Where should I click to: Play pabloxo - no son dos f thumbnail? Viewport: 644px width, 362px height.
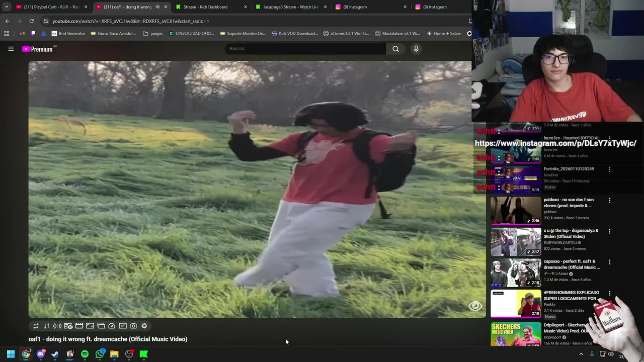516,210
